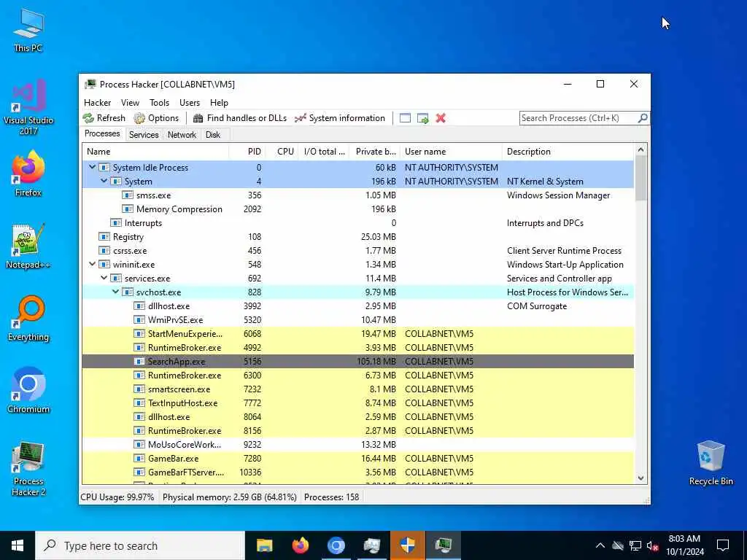Select the MoUsoCoreWork... process
The height and width of the screenshot is (560, 747).
click(357, 444)
